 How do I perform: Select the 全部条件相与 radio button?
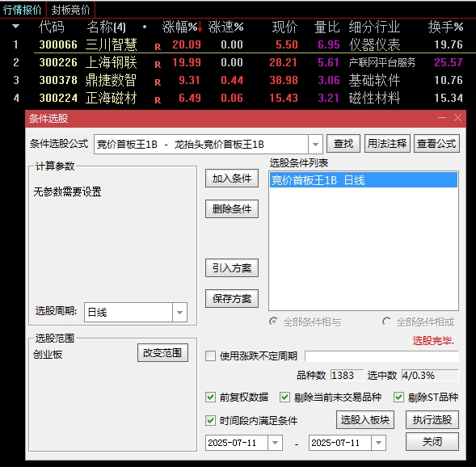(273, 322)
